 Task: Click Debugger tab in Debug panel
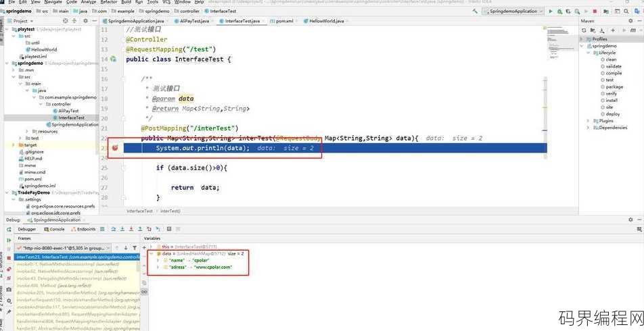pos(26,229)
